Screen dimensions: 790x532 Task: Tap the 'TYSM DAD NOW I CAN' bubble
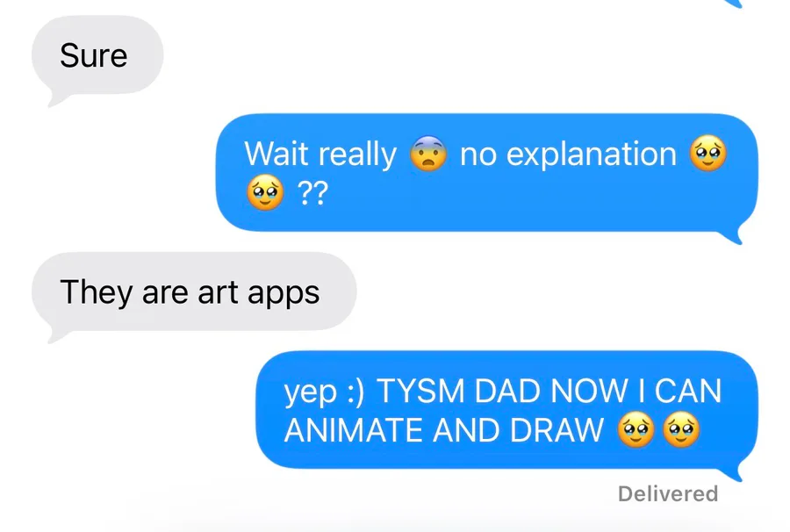(506, 411)
